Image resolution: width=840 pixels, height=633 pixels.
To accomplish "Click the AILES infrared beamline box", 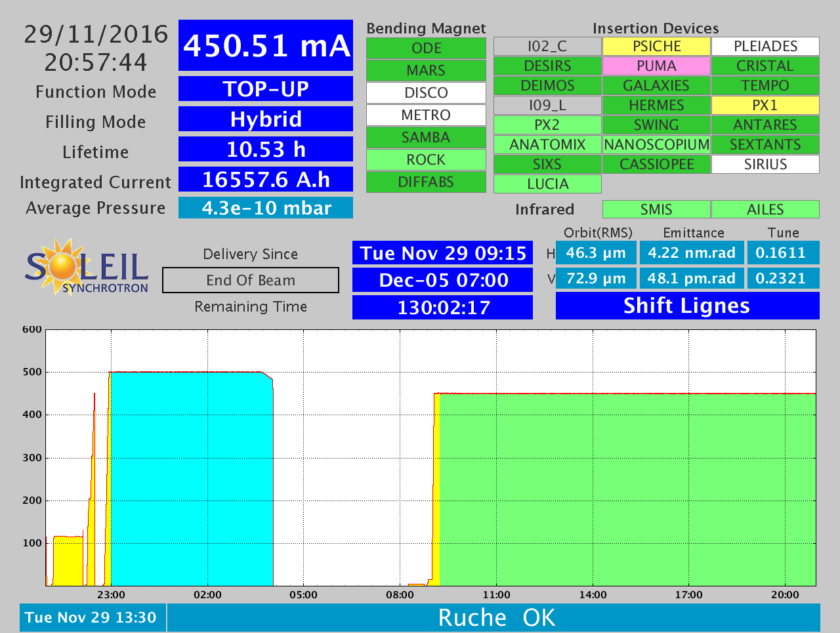I will coord(765,209).
